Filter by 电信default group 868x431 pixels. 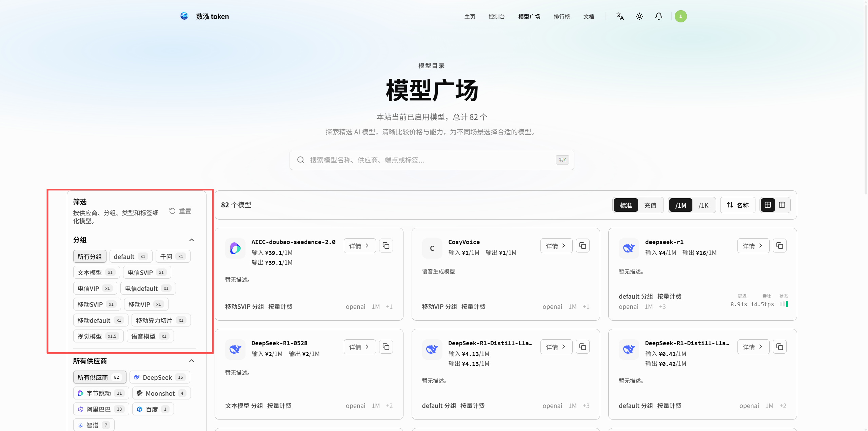tap(148, 288)
